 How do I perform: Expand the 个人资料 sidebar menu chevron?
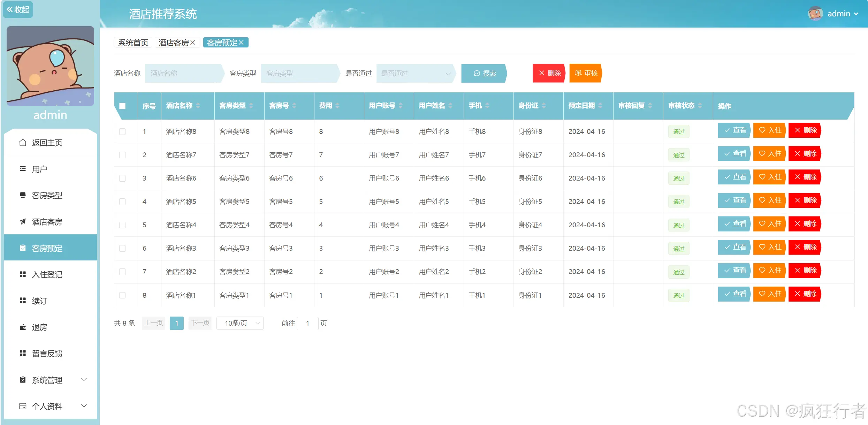coord(84,406)
